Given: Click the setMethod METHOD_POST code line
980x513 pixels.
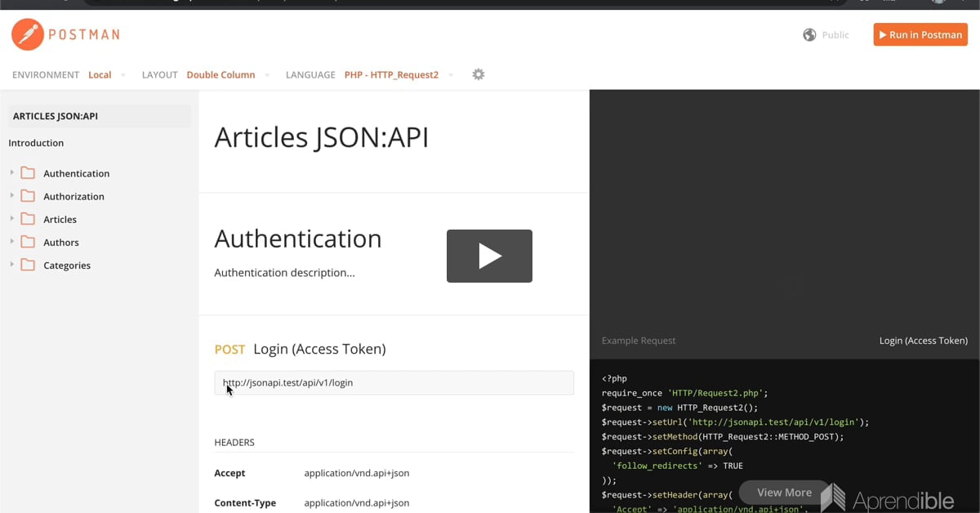Looking at the screenshot, I should [x=723, y=437].
